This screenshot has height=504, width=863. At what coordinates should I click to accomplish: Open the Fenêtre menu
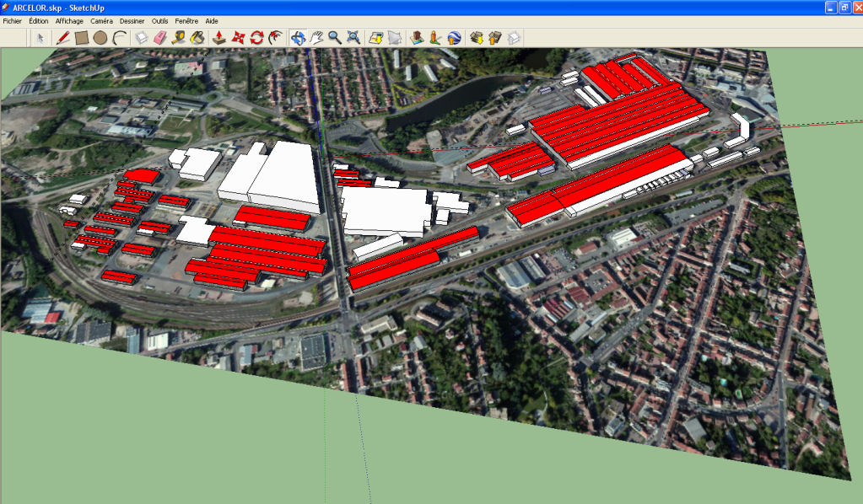point(186,20)
